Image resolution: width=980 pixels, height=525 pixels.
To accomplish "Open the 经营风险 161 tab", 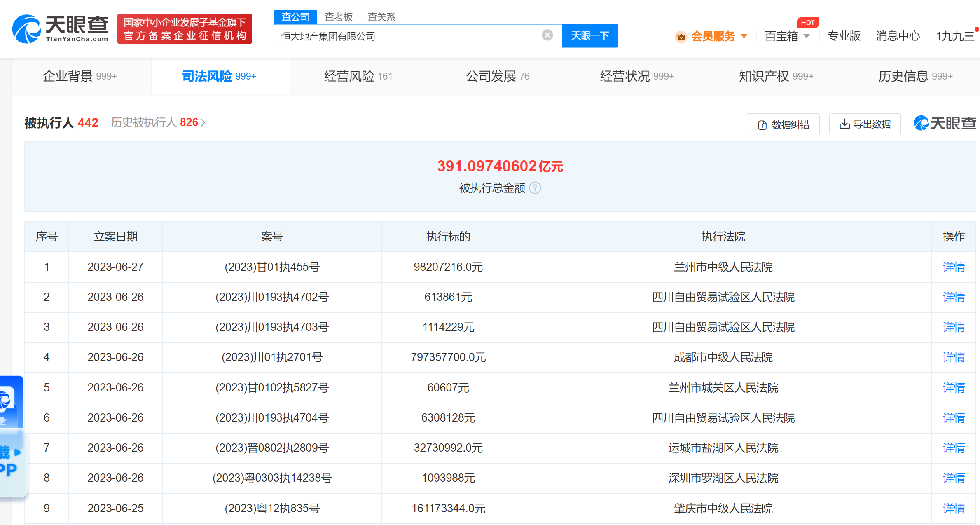I will pyautogui.click(x=358, y=76).
